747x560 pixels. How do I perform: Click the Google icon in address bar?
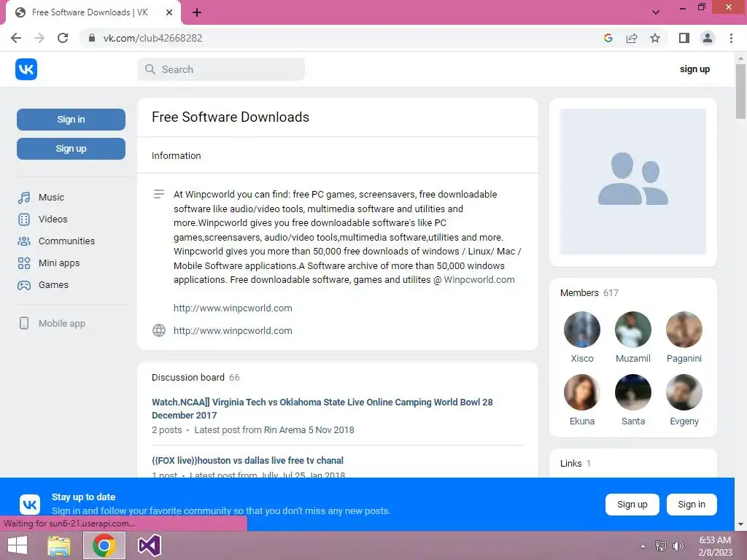pyautogui.click(x=608, y=38)
